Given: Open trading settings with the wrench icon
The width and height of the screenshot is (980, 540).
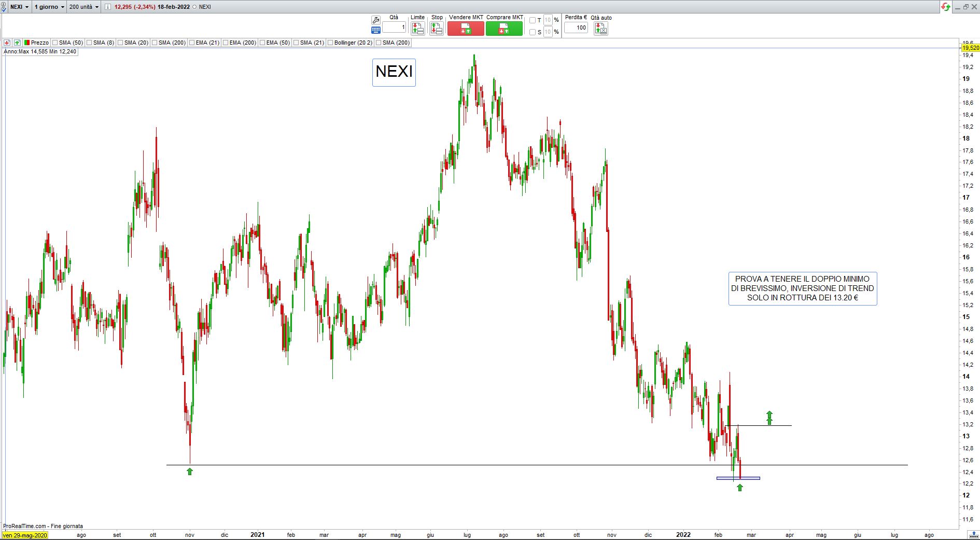Looking at the screenshot, I should click(376, 20).
